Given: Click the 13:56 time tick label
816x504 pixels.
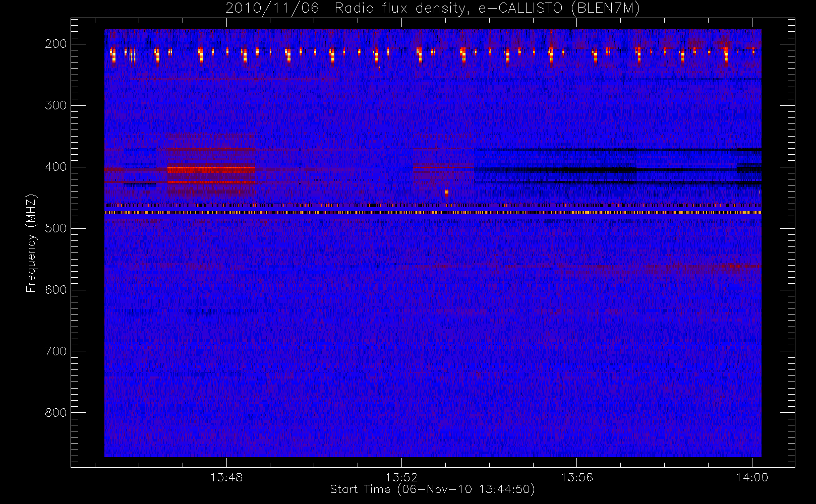Looking at the screenshot, I should 577,477.
